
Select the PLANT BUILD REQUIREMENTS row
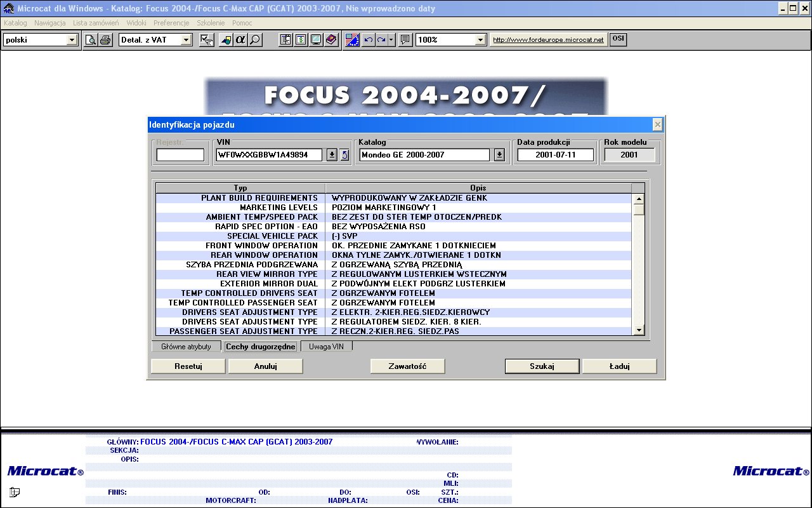(394, 198)
